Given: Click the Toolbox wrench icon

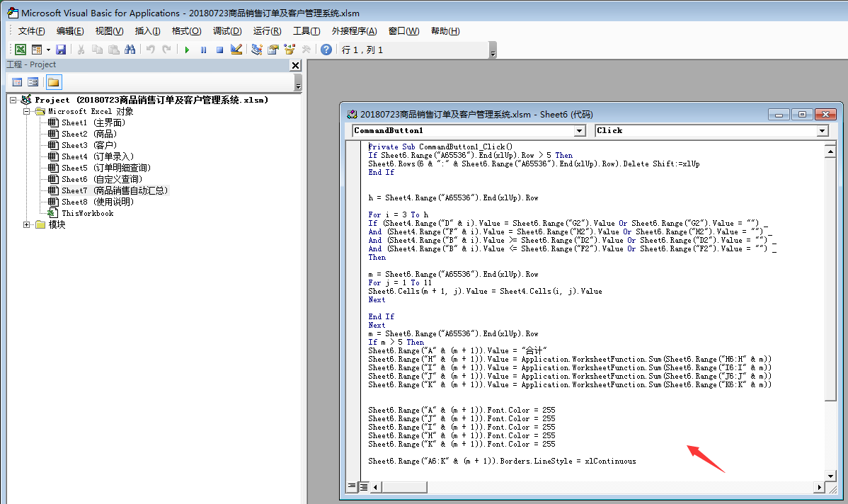Looking at the screenshot, I should click(306, 50).
